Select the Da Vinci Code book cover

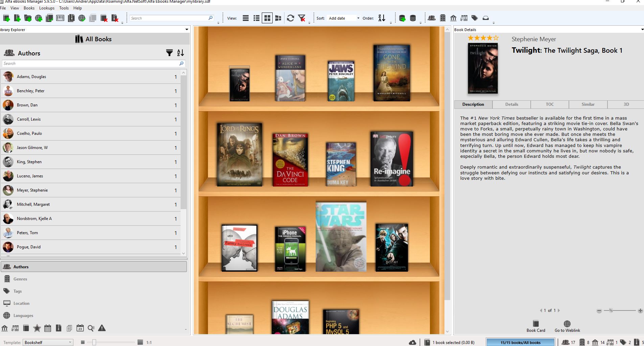click(290, 159)
